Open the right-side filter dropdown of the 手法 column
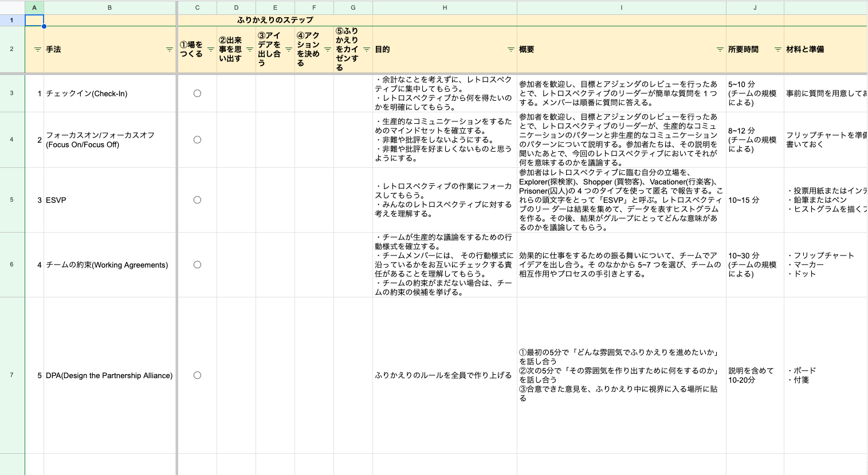The width and height of the screenshot is (868, 475). (x=170, y=50)
